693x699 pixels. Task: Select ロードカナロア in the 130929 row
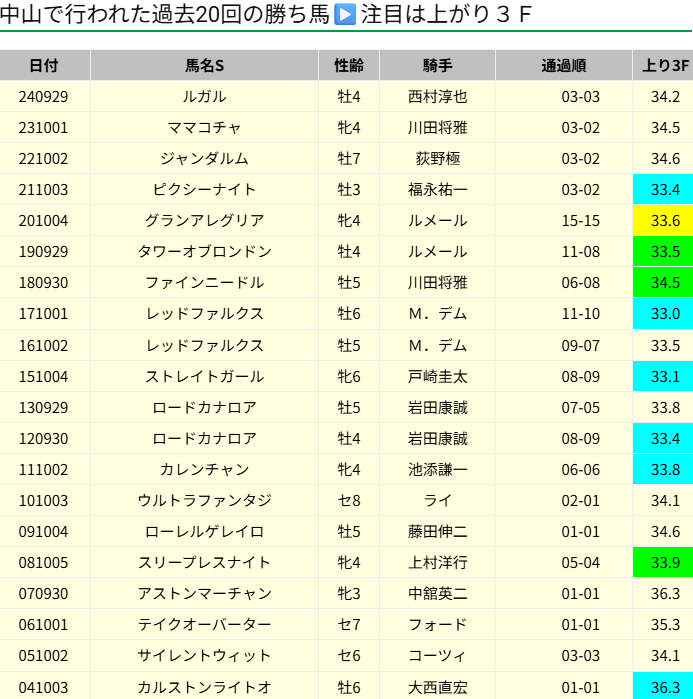click(204, 407)
